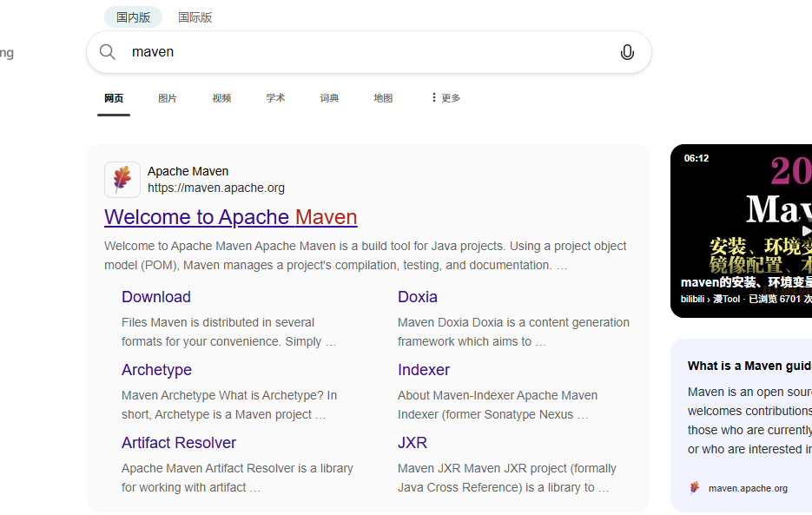
Task: Click Maven Doxia description snippet
Action: tap(513, 332)
